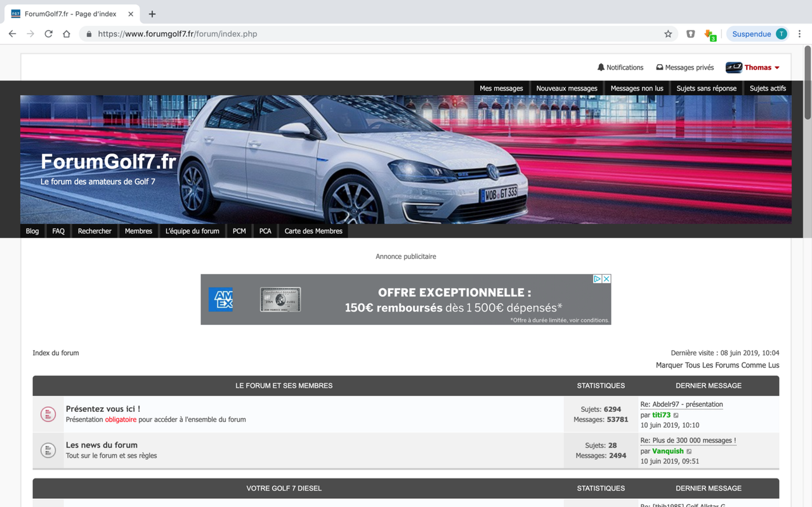
Task: Click VOTRE GOLF 7 DIESEL header
Action: tap(284, 489)
